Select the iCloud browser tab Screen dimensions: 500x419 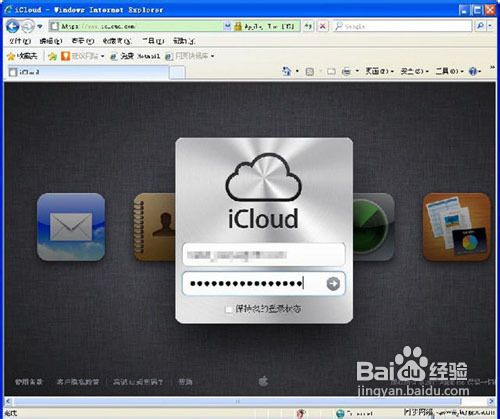(x=88, y=72)
